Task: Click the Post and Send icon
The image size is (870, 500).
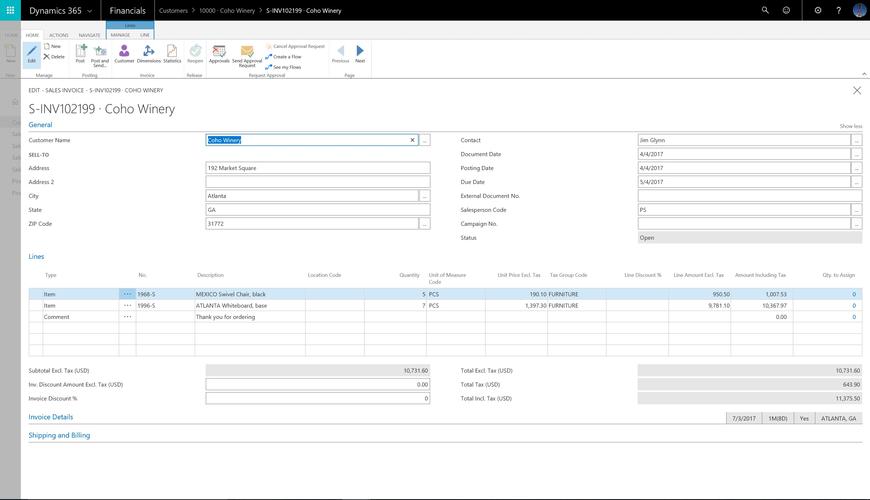Action: tap(100, 53)
